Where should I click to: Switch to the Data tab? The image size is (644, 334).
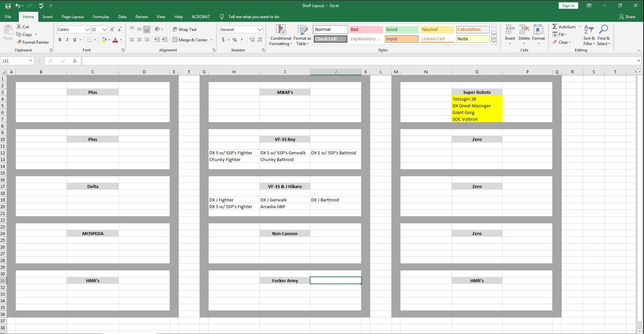click(x=122, y=17)
